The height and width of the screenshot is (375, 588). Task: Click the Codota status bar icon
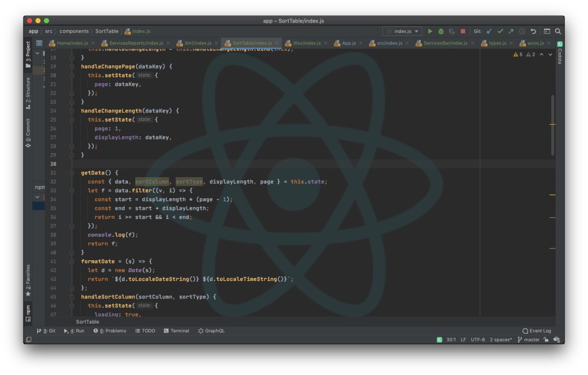click(439, 340)
